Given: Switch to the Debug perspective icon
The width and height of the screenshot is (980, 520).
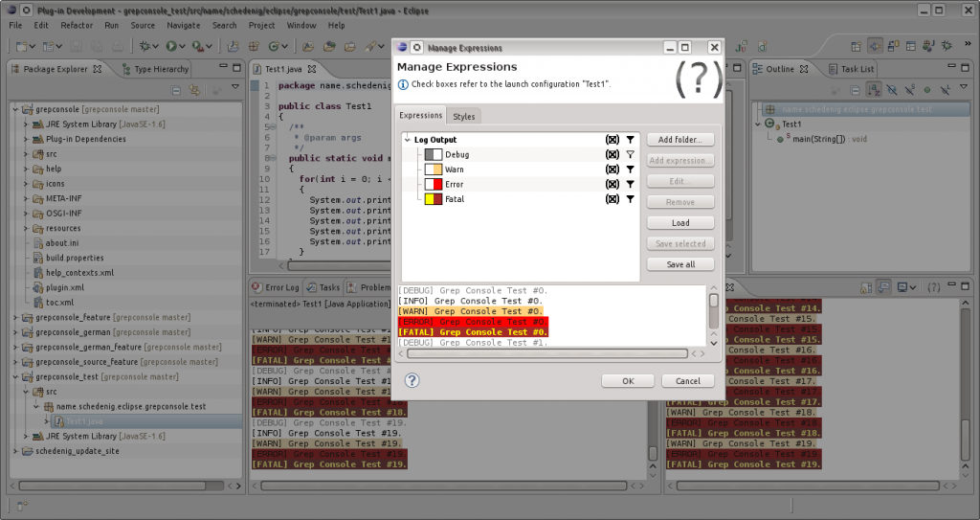Looking at the screenshot, I should pyautogui.click(x=947, y=46).
